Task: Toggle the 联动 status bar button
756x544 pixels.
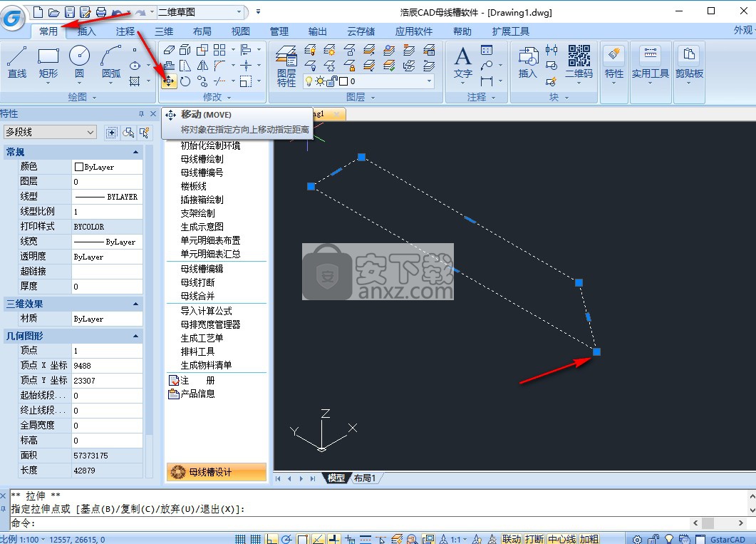Action: [512, 539]
